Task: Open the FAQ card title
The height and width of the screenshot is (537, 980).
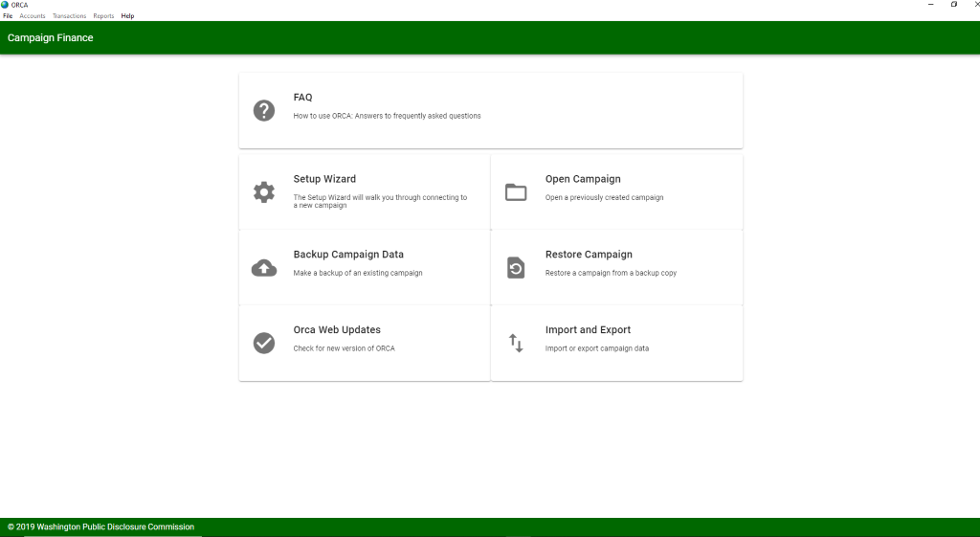Action: pos(302,98)
